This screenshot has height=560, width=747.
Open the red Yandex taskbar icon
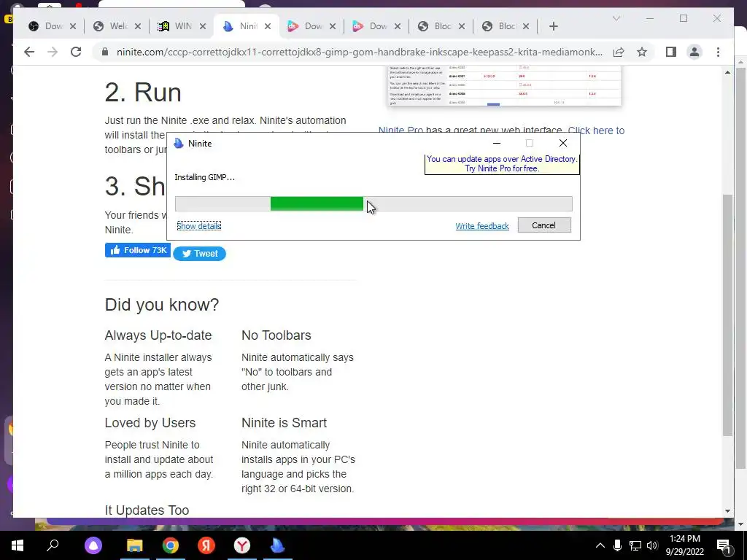pyautogui.click(x=206, y=545)
